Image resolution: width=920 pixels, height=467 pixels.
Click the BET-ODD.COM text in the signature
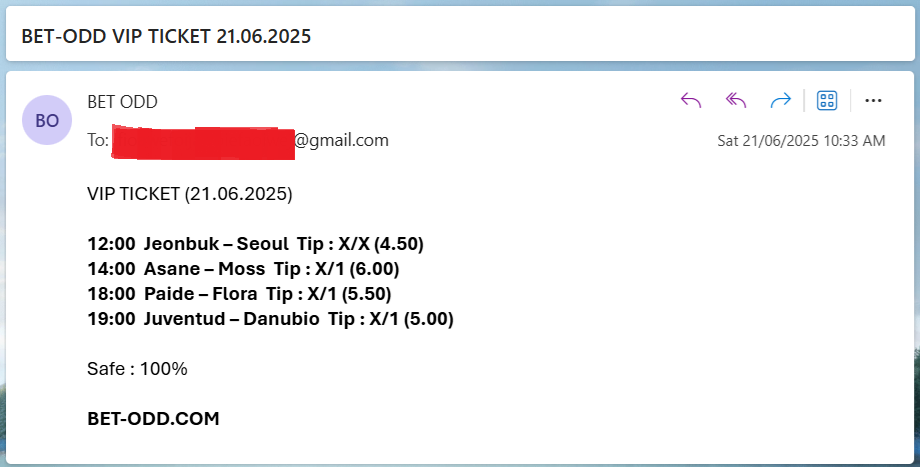(153, 418)
